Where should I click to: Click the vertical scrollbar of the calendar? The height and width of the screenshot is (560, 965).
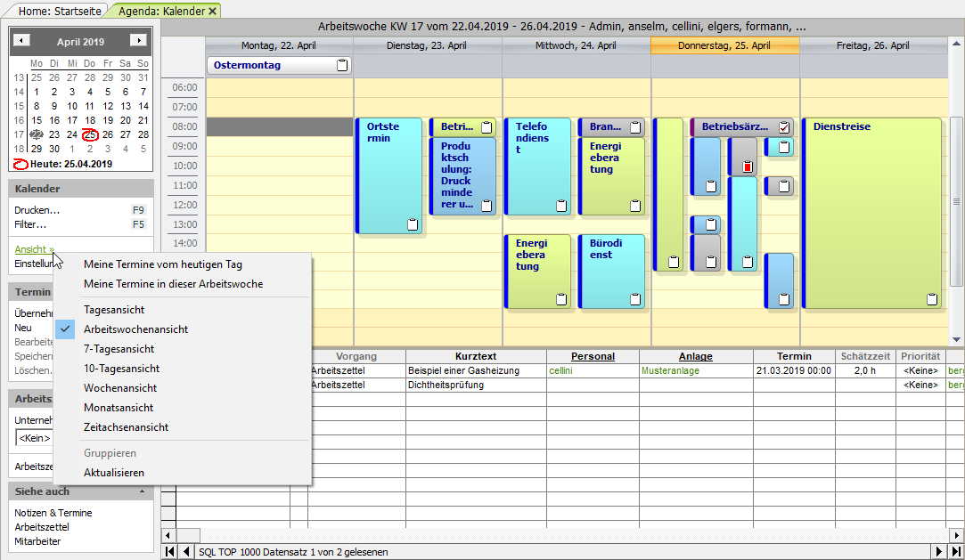click(x=957, y=205)
